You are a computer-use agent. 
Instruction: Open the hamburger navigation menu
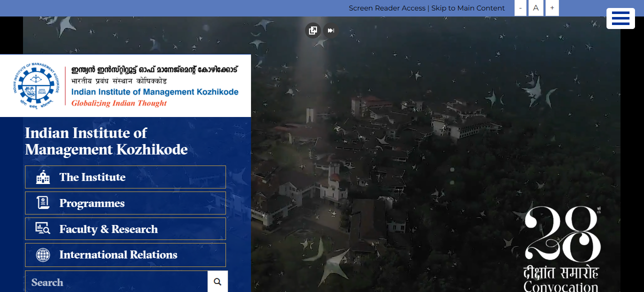click(x=620, y=18)
